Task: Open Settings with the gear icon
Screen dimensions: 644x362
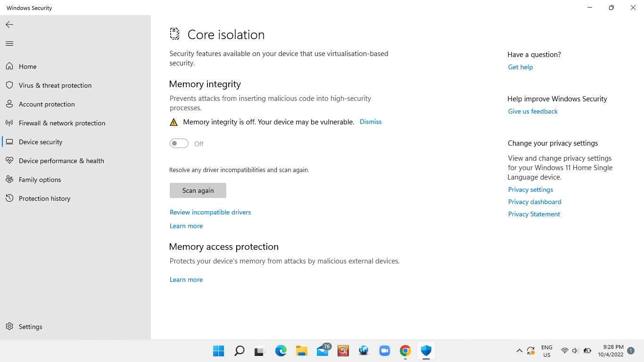Action: 9,327
